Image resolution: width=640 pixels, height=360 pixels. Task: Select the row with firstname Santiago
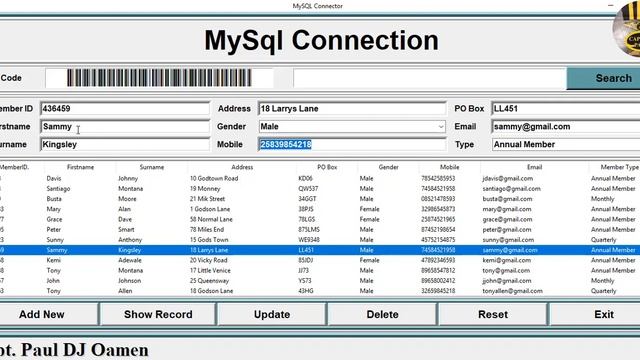pyautogui.click(x=320, y=189)
